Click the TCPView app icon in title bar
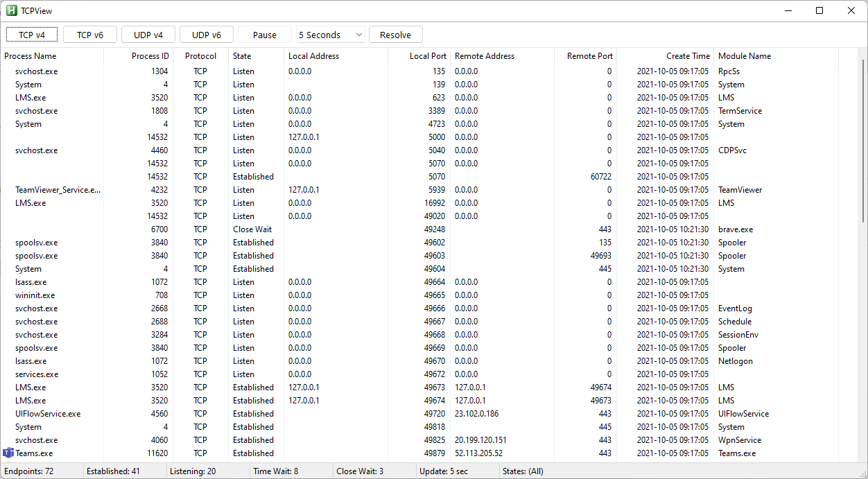This screenshot has height=479, width=868. 11,10
